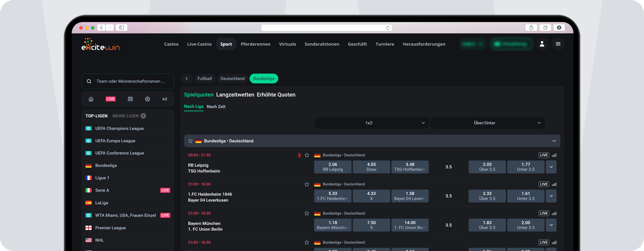Open statistics icon for Heidenheim match
The height and width of the screenshot is (251, 644).
(x=554, y=184)
